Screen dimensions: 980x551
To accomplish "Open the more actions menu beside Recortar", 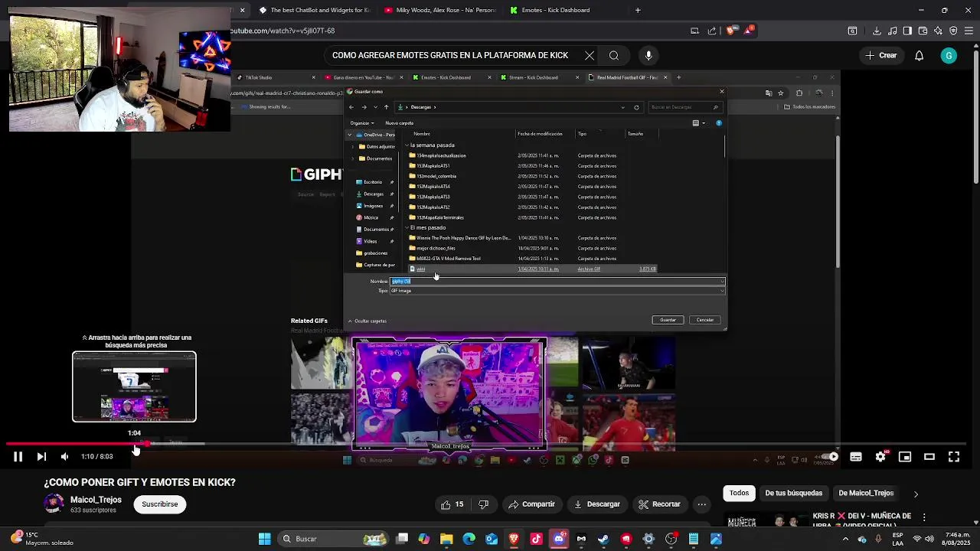I will [x=701, y=504].
